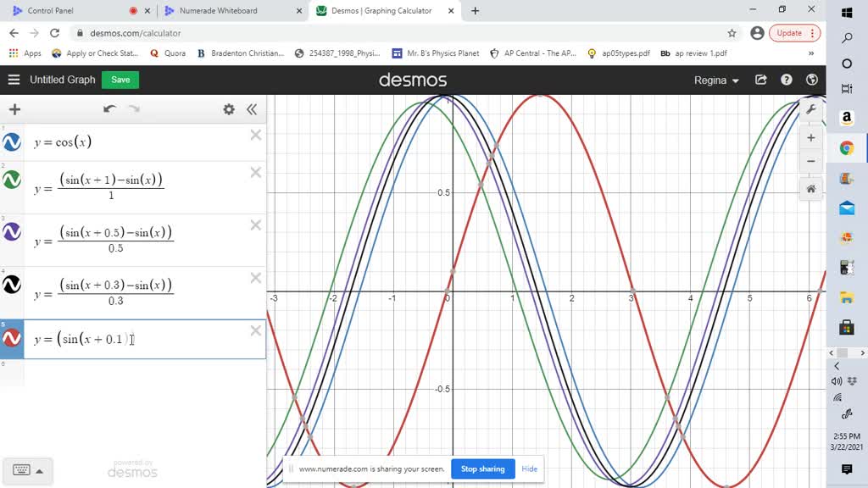Remove the sin(x+0.5) expression
The height and width of the screenshot is (488, 868).
(x=255, y=225)
